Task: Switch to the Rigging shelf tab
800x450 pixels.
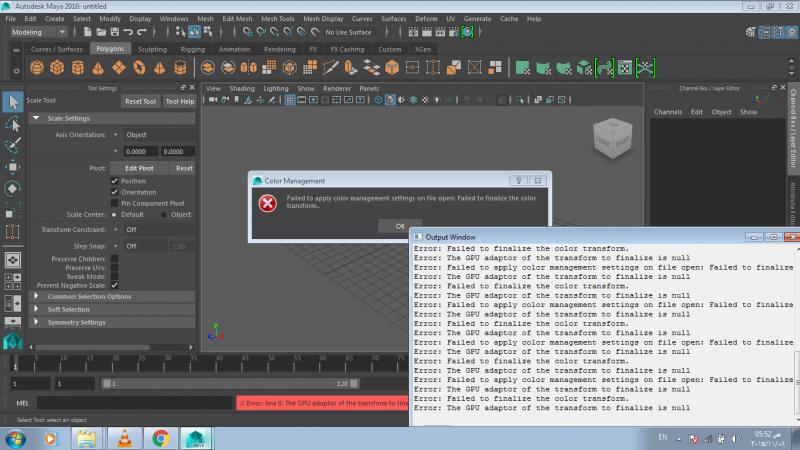Action: pyautogui.click(x=192, y=49)
